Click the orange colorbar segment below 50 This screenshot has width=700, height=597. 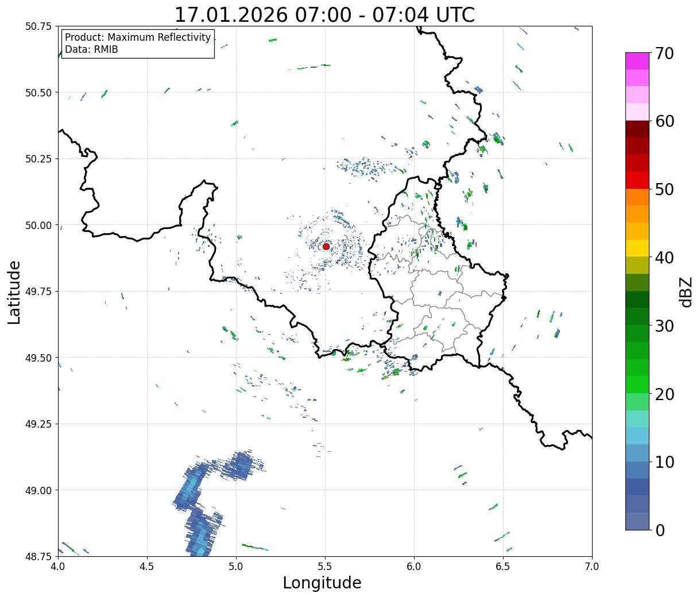[637, 197]
